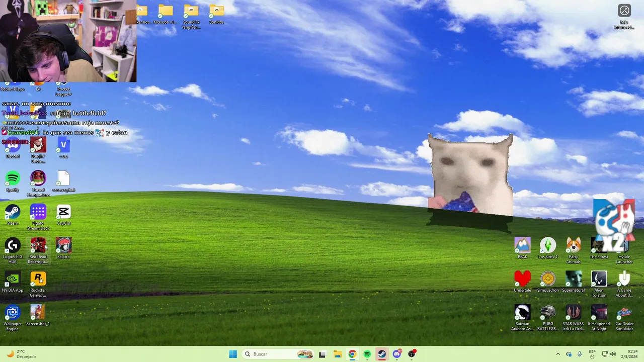Open Elgato Stream Deck shortcut
The image size is (644, 362).
[x=38, y=217]
